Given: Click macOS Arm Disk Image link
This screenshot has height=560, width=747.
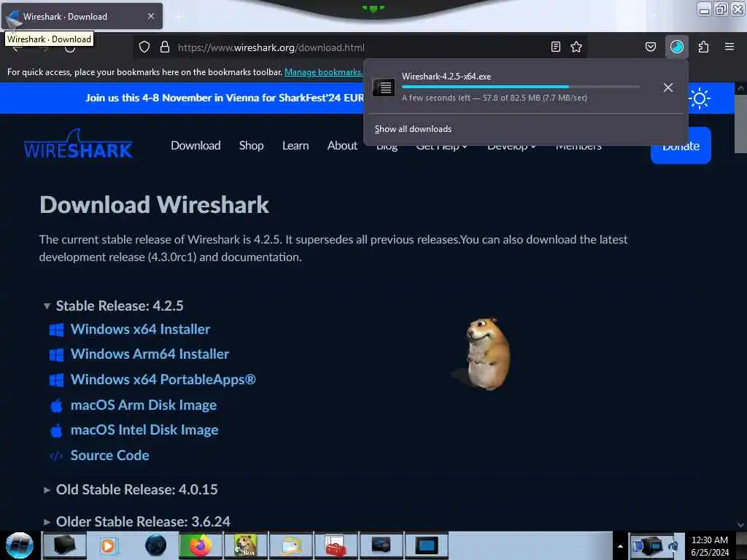Looking at the screenshot, I should (x=144, y=405).
